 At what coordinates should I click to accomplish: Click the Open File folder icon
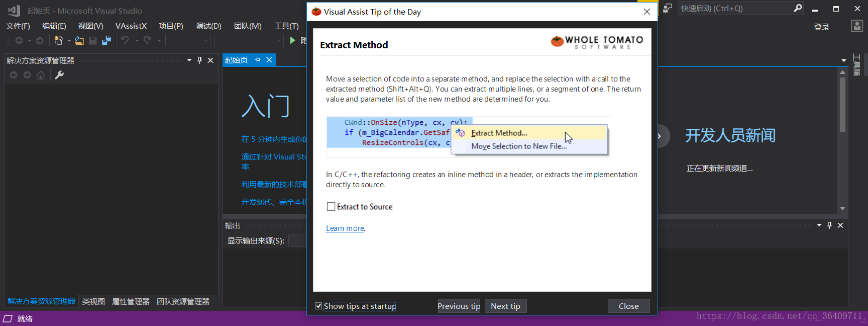(79, 41)
